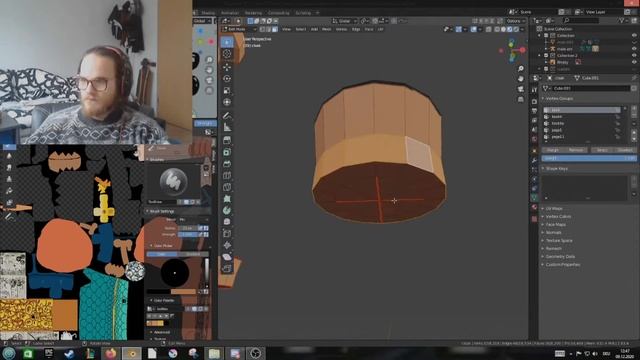Select the Rotate tool
The height and width of the screenshot is (360, 640).
click(227, 78)
